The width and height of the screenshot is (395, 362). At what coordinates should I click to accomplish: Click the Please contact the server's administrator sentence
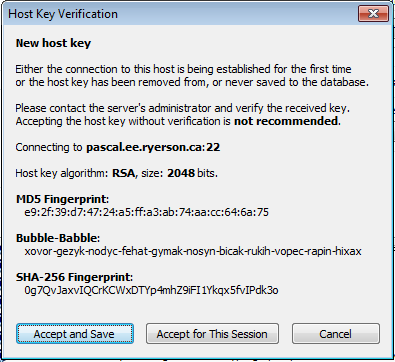[182, 108]
